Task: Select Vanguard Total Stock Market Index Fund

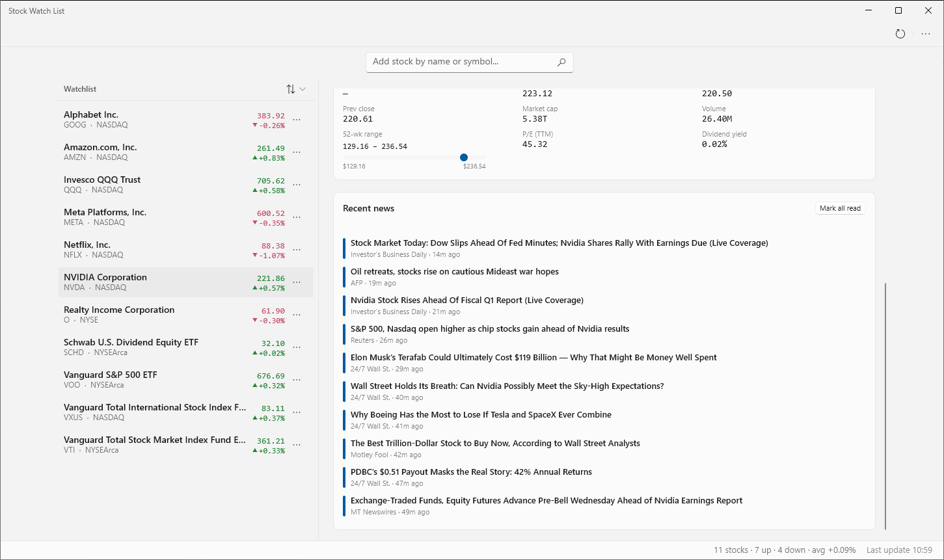Action: [x=186, y=445]
